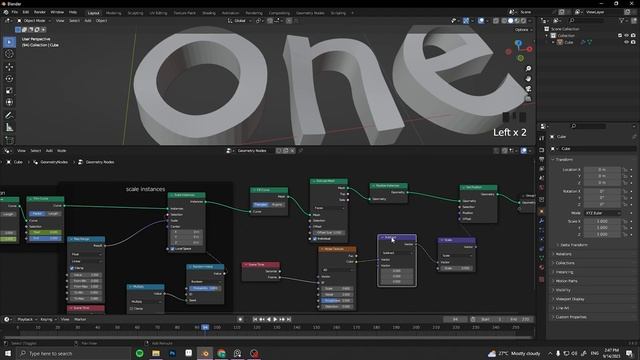640x360 pixels.
Task: Open the Render properties tab
Action: pyautogui.click(x=542, y=150)
